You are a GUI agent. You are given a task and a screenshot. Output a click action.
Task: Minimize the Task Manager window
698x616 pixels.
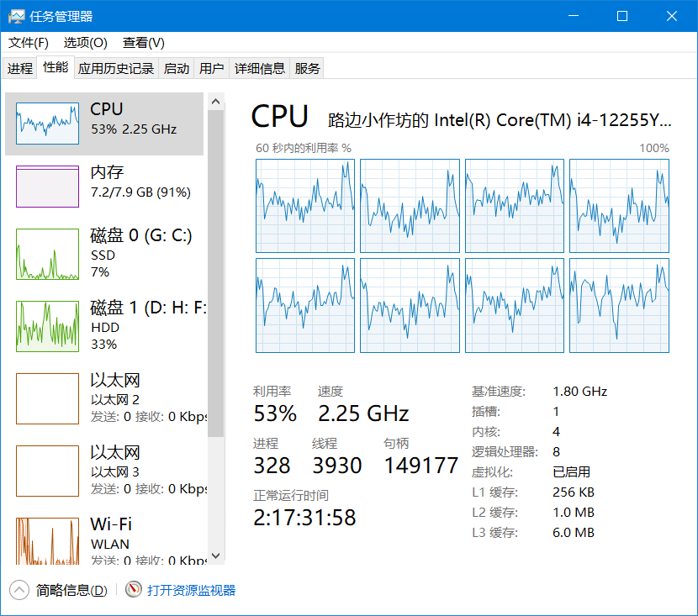pyautogui.click(x=574, y=16)
